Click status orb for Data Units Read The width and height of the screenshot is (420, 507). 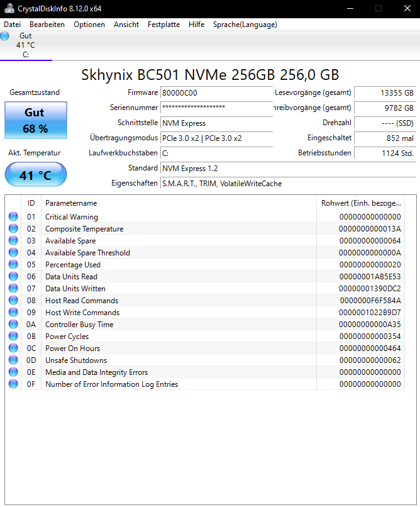13,276
